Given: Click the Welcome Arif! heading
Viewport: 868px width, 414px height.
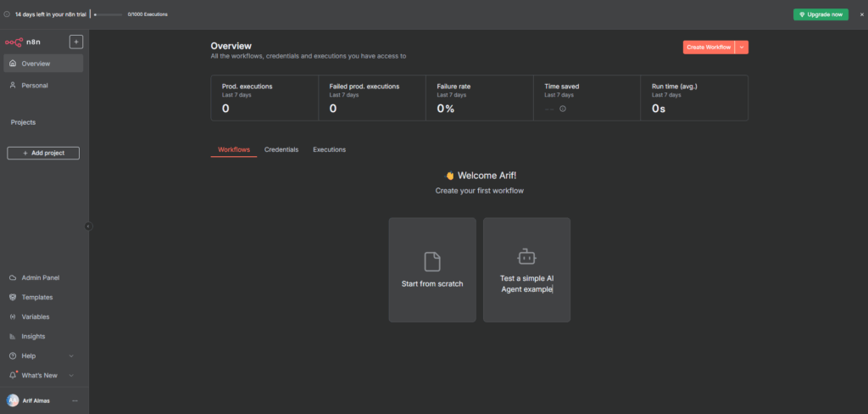Looking at the screenshot, I should pyautogui.click(x=481, y=176).
